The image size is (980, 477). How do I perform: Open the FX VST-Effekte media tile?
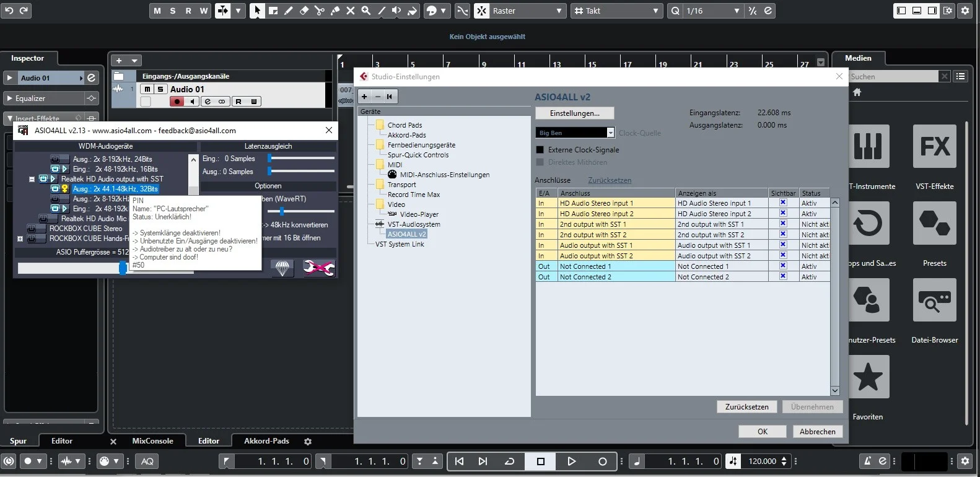(x=934, y=146)
